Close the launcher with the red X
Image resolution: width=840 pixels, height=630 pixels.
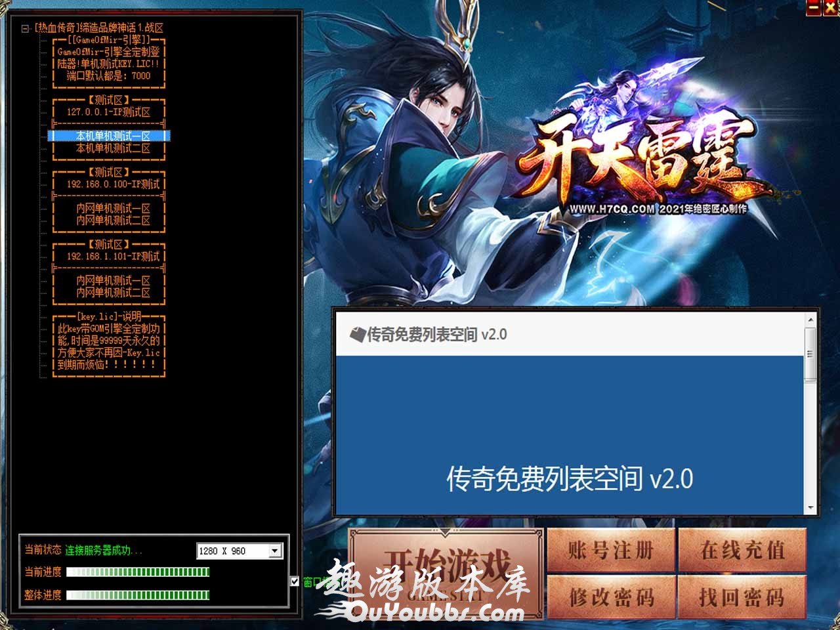831,8
